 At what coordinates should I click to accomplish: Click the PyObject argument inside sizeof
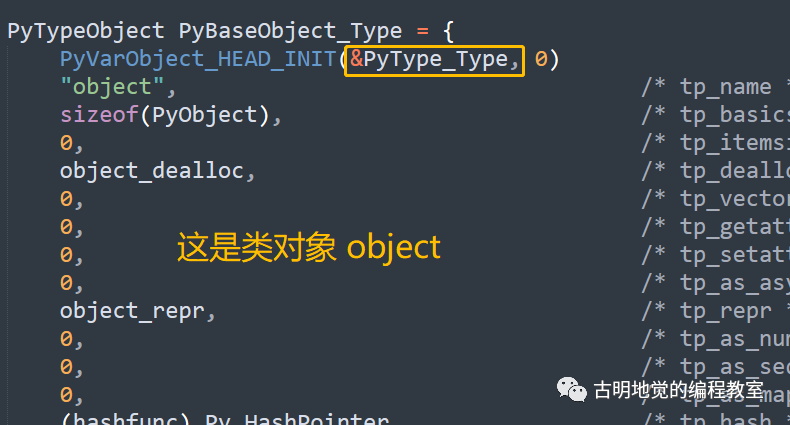205,115
